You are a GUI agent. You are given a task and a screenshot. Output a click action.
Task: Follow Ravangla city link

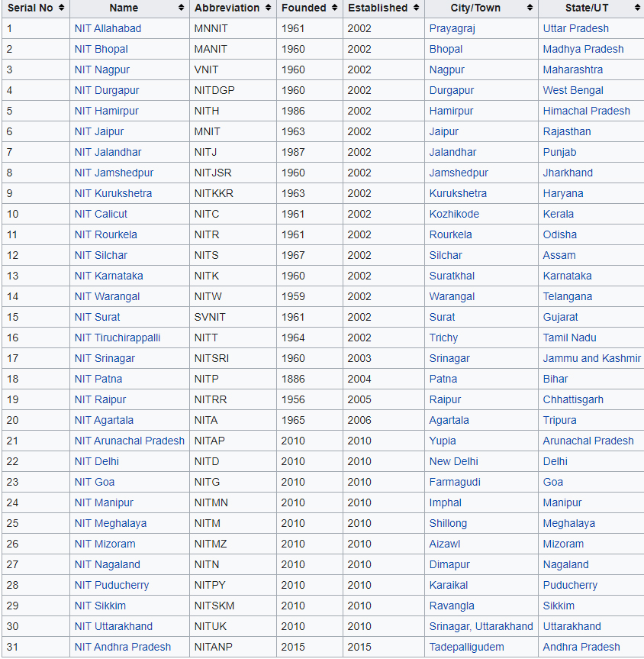tap(452, 606)
